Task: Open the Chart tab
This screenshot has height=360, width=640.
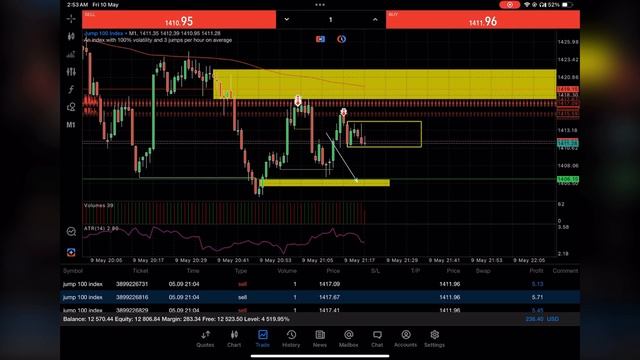Action: click(x=234, y=339)
